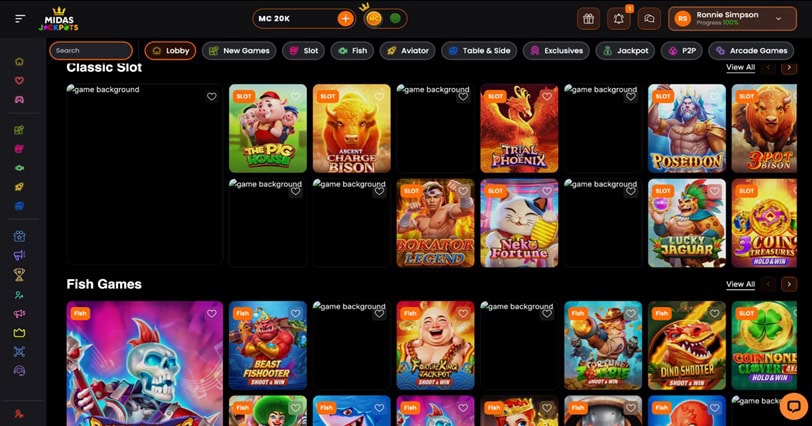Favorite Dino Shooter game

point(715,313)
